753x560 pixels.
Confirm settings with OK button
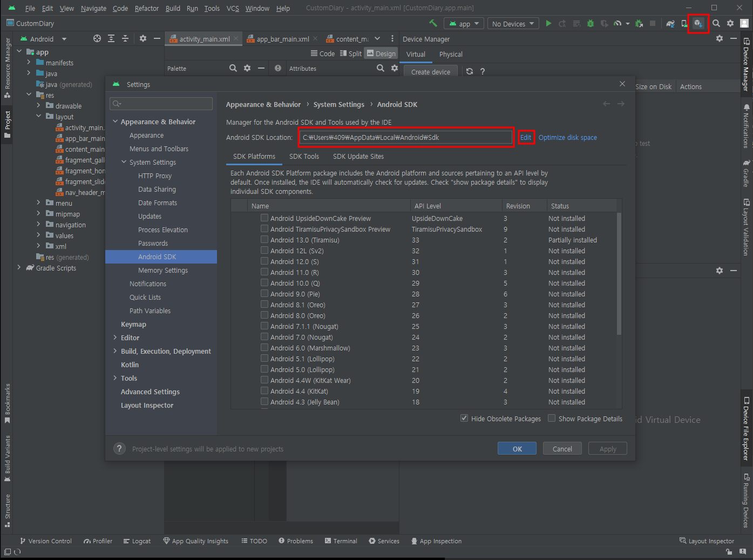(x=517, y=449)
